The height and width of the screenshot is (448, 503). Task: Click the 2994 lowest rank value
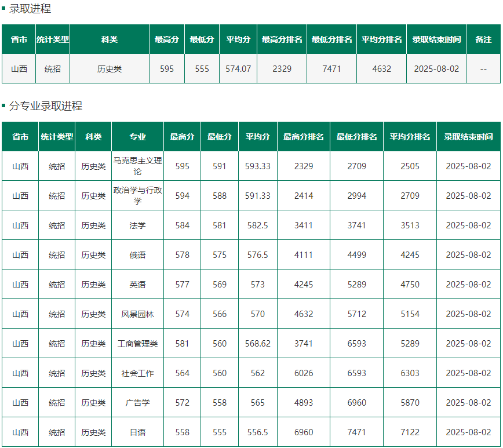point(357,196)
